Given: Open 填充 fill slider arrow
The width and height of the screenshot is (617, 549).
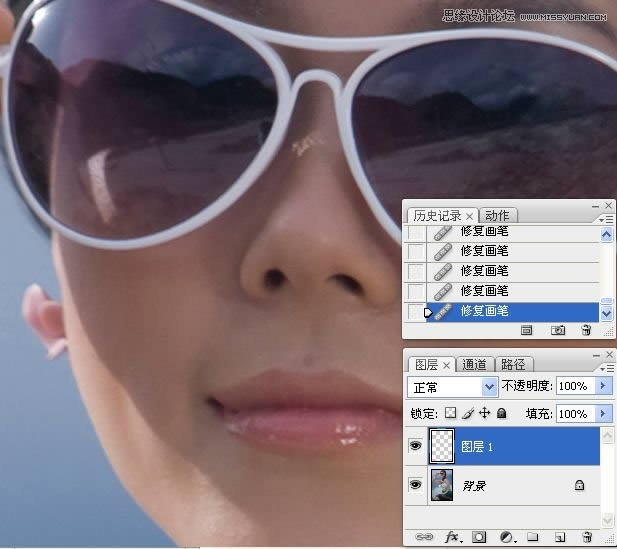Looking at the screenshot, I should 603,413.
